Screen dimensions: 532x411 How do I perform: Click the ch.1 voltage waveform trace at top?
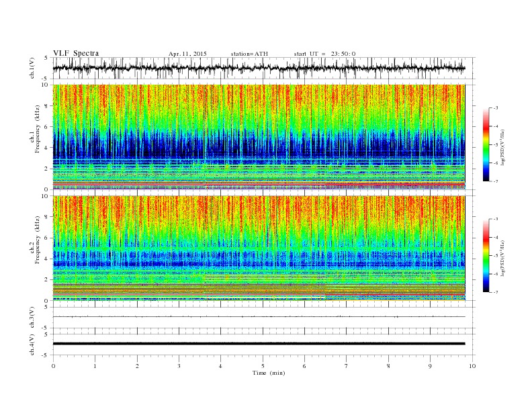(259, 68)
